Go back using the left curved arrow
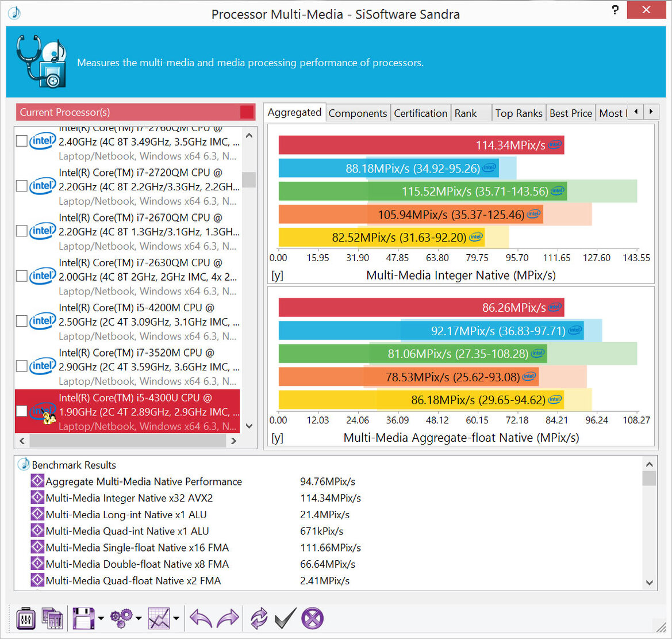Image resolution: width=672 pixels, height=639 pixels. tap(201, 618)
